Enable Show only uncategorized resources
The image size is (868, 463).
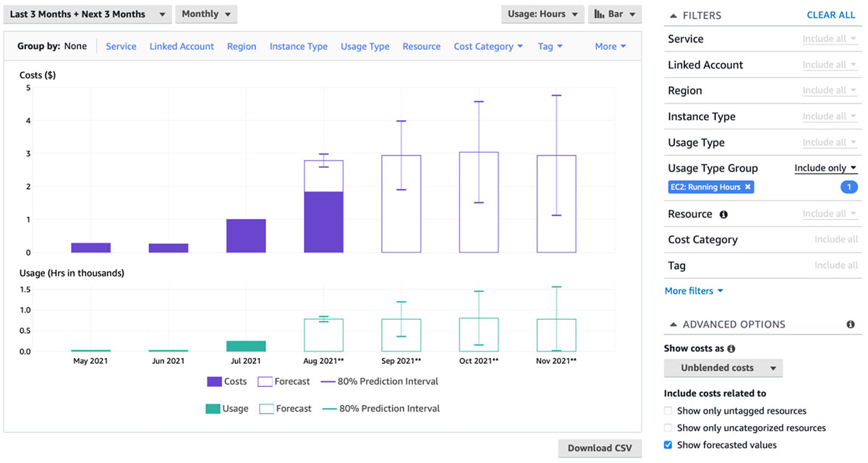pos(668,427)
